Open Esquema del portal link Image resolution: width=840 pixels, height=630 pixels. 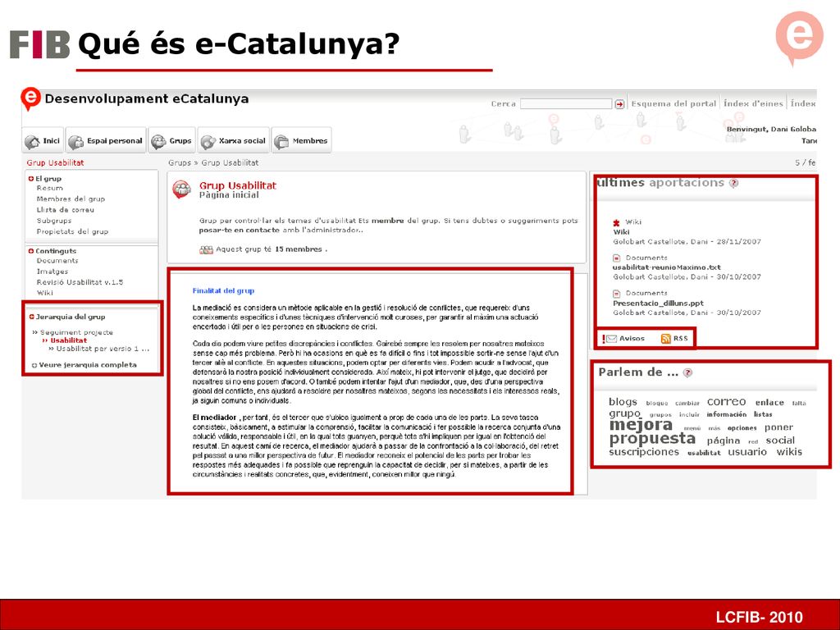coord(673,103)
